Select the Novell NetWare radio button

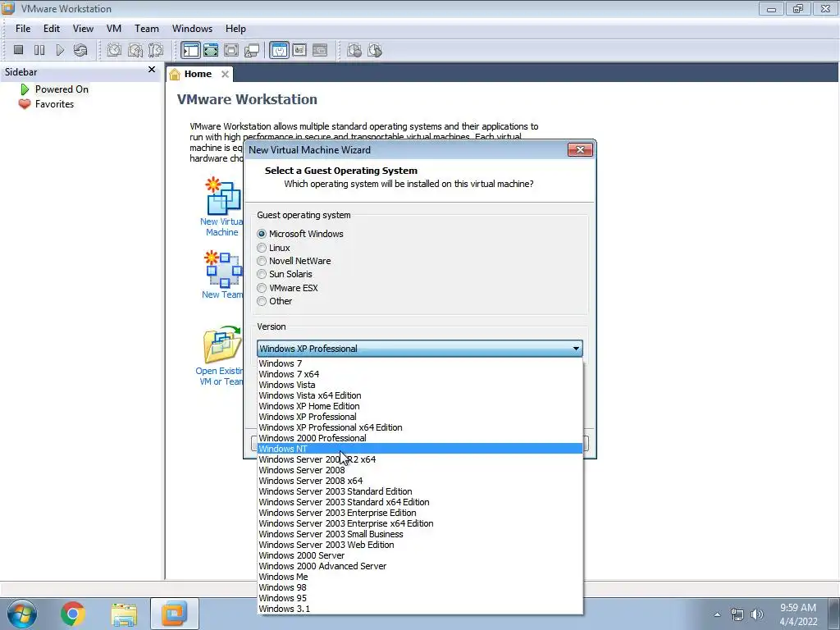(x=262, y=261)
